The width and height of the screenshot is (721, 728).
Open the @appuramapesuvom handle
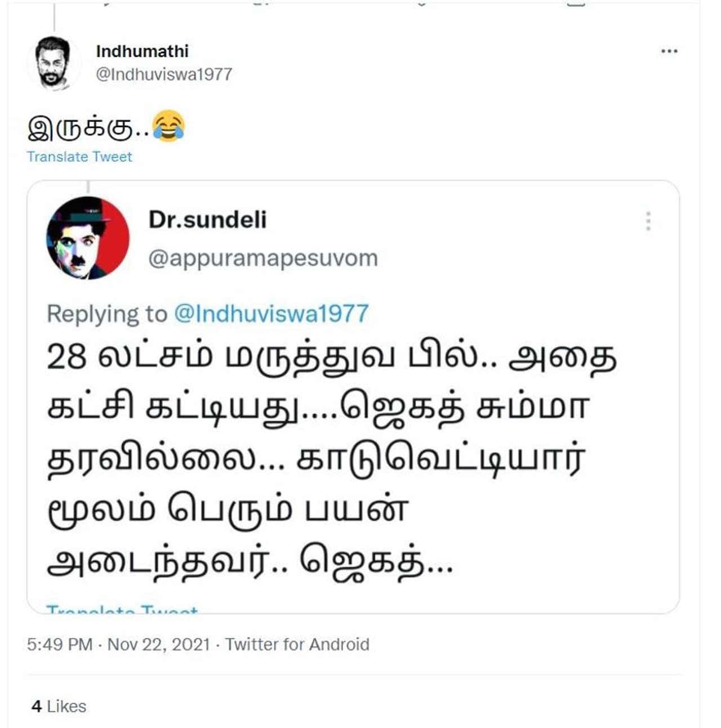pos(263,258)
